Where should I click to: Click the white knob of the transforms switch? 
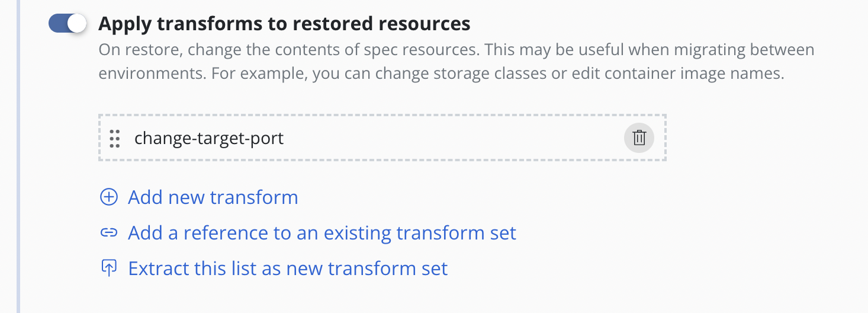click(x=77, y=24)
